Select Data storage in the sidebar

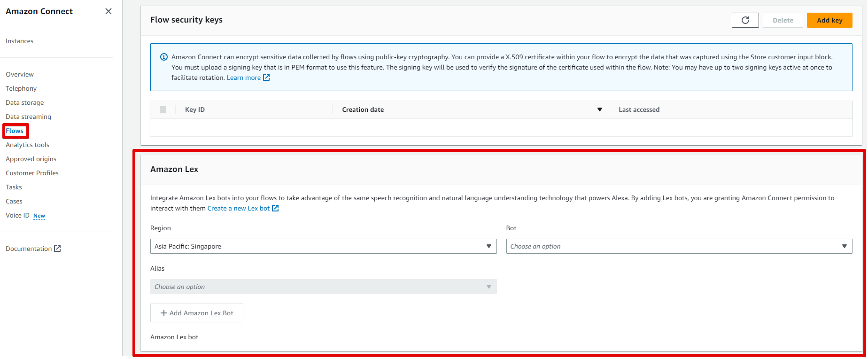click(x=25, y=102)
